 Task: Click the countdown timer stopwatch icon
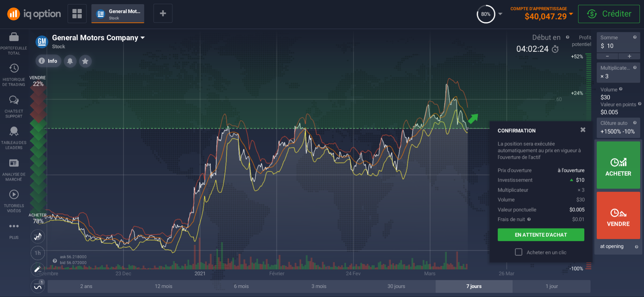[x=555, y=49]
